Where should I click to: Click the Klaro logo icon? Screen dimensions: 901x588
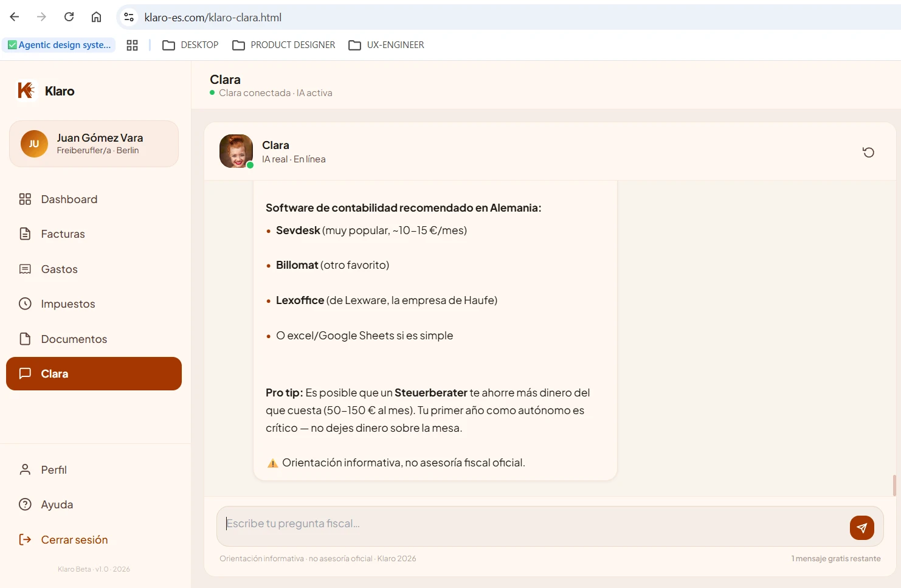tap(26, 91)
